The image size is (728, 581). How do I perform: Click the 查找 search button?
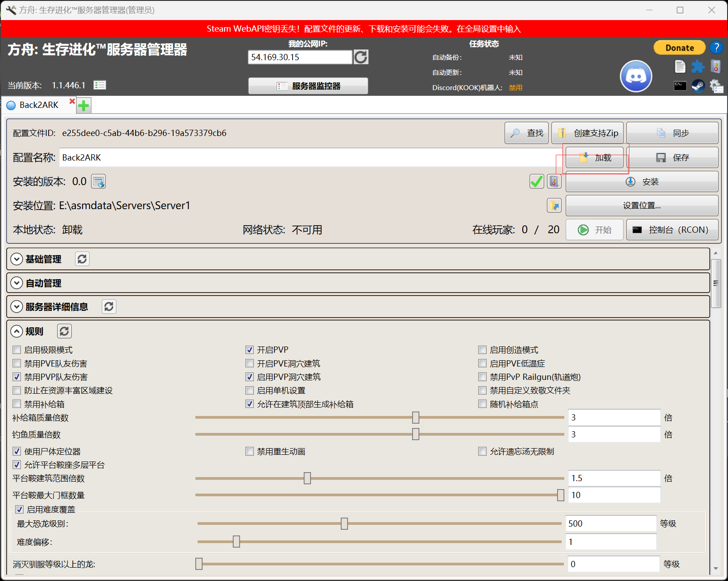(x=526, y=133)
